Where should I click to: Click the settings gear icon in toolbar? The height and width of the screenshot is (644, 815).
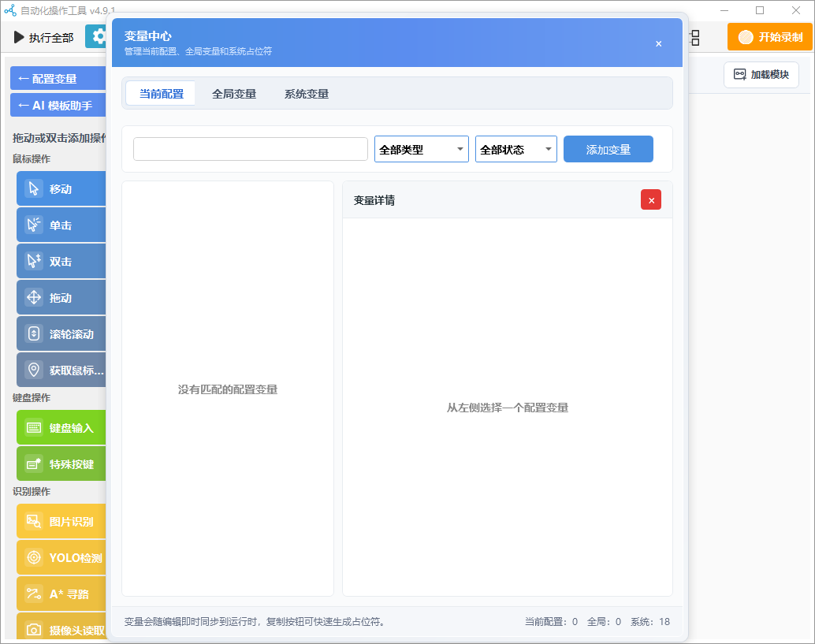tap(97, 36)
